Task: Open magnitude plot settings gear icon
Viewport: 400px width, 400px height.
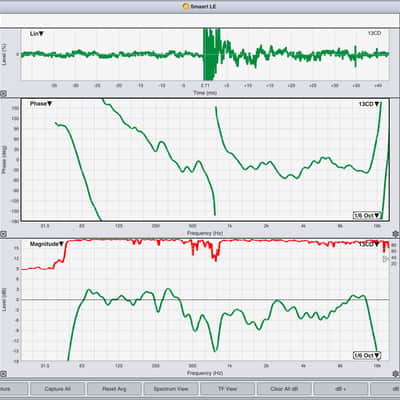Action: click(x=396, y=373)
